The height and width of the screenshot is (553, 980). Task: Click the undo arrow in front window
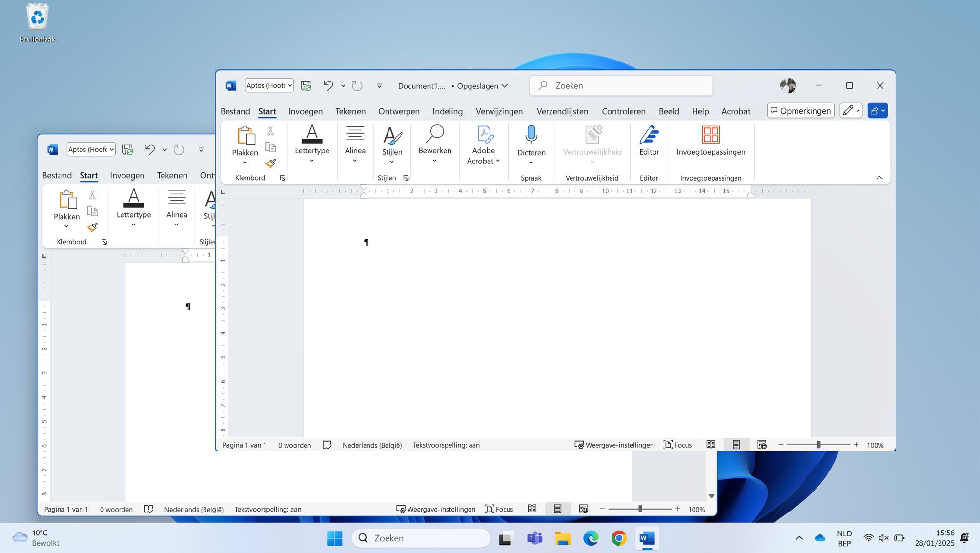tap(328, 85)
